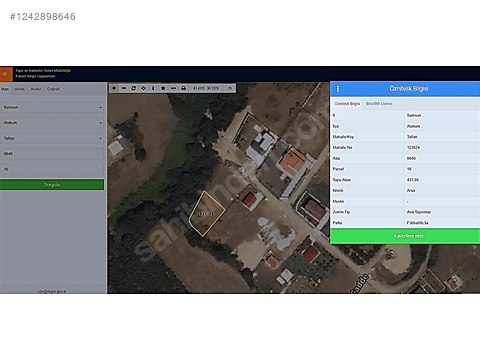Viewport: 480px width, 360px height.
Task: Open favorites with the star icon
Action: tap(163, 88)
